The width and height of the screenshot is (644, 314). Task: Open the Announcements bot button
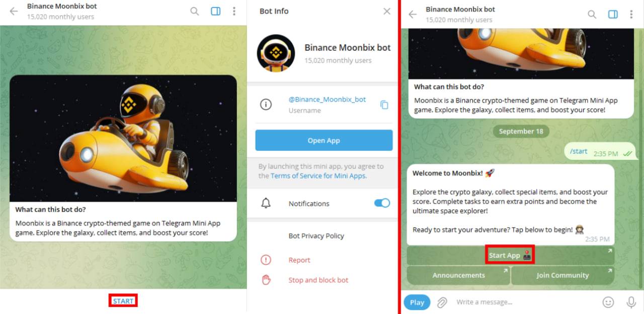(x=458, y=275)
